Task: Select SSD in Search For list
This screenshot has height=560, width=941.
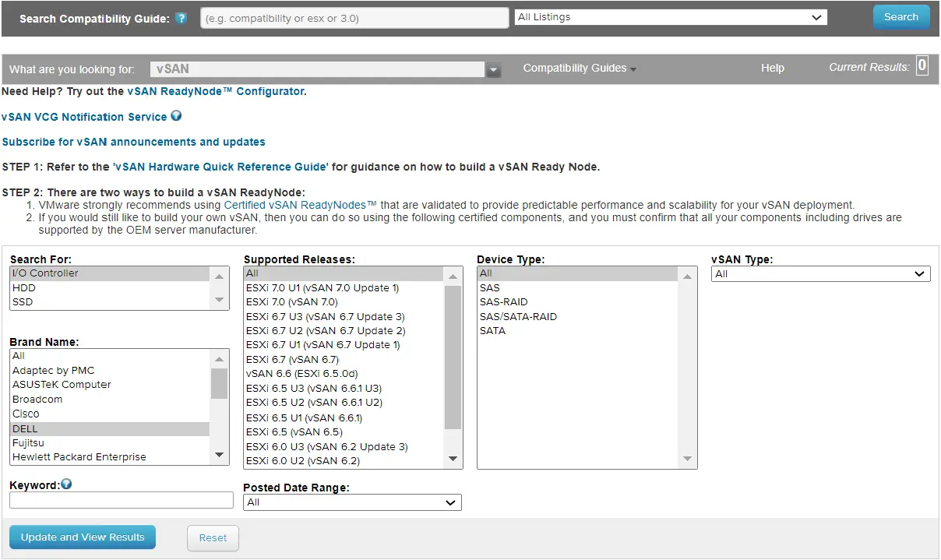Action: (x=110, y=302)
